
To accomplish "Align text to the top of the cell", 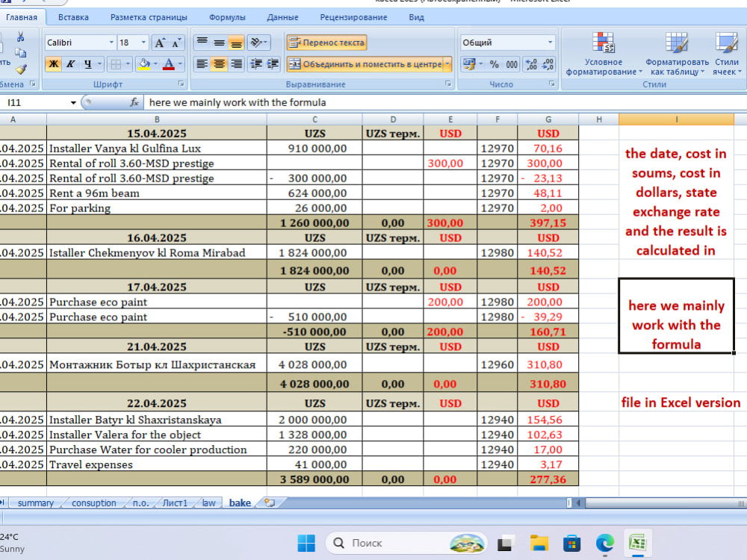I will coord(202,43).
